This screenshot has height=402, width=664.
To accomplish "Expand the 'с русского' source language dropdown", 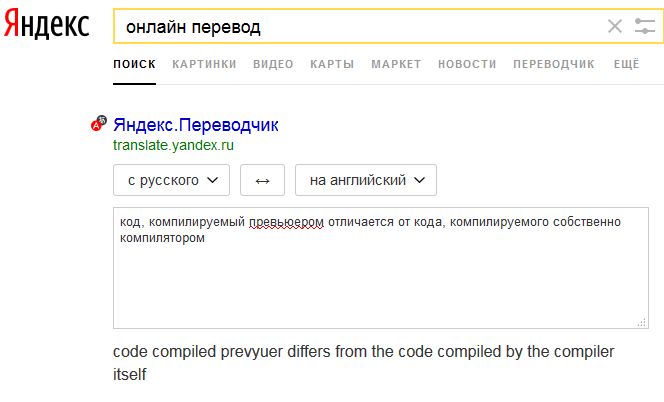I will [x=172, y=180].
